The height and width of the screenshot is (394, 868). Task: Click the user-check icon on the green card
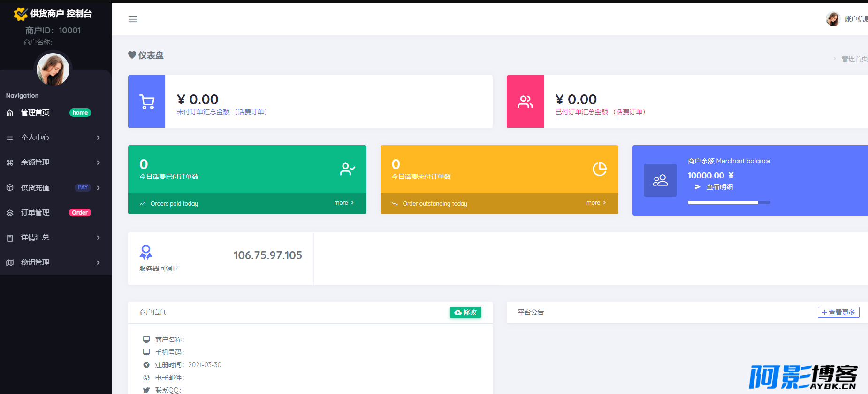tap(347, 169)
